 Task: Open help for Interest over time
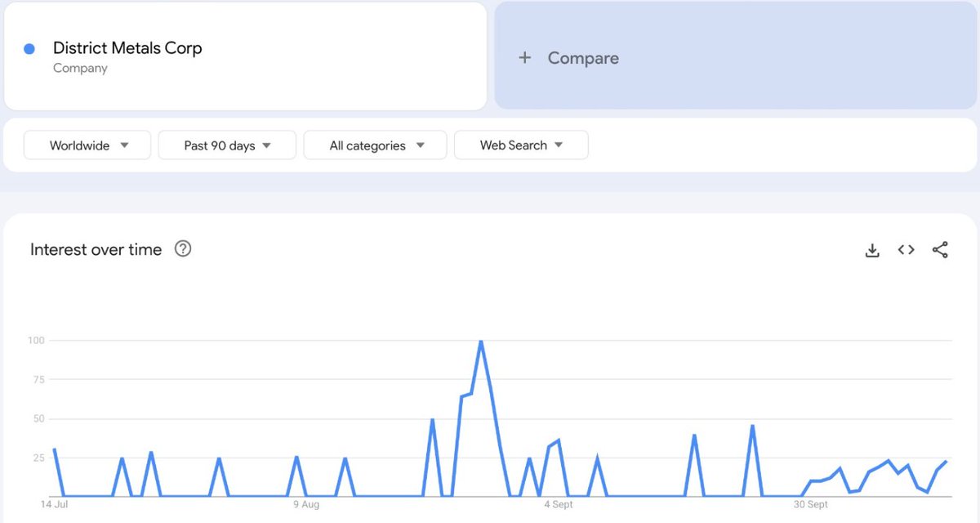pyautogui.click(x=183, y=249)
